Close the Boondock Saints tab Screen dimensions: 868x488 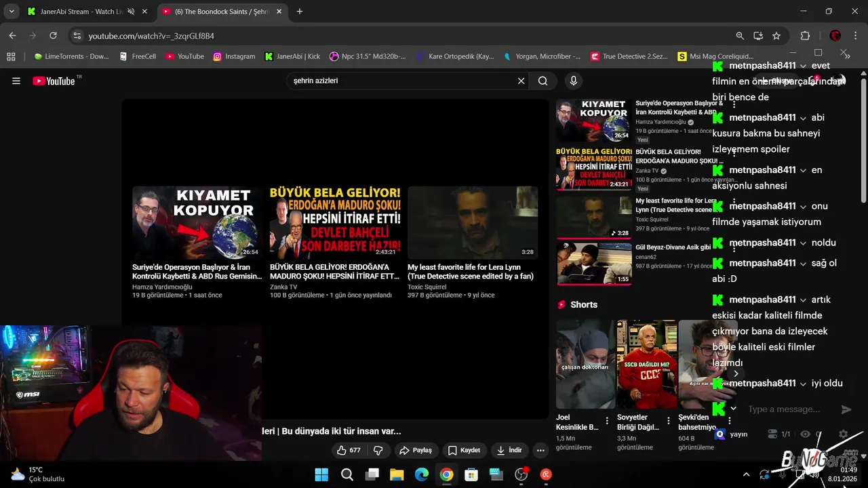[x=279, y=12]
